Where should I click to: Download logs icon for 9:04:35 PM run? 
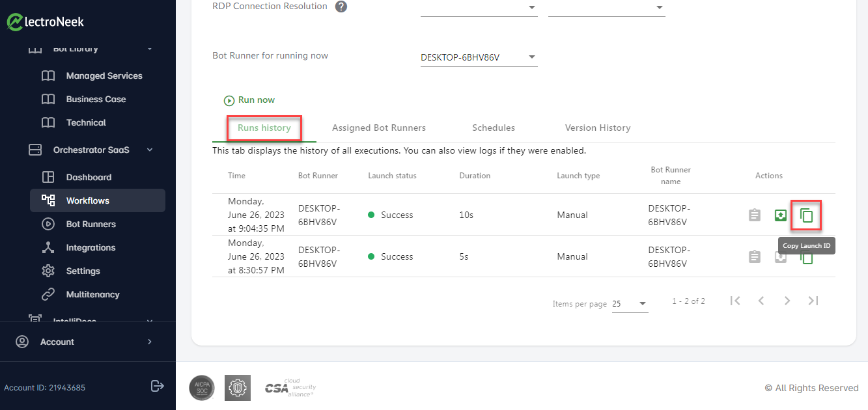point(781,215)
